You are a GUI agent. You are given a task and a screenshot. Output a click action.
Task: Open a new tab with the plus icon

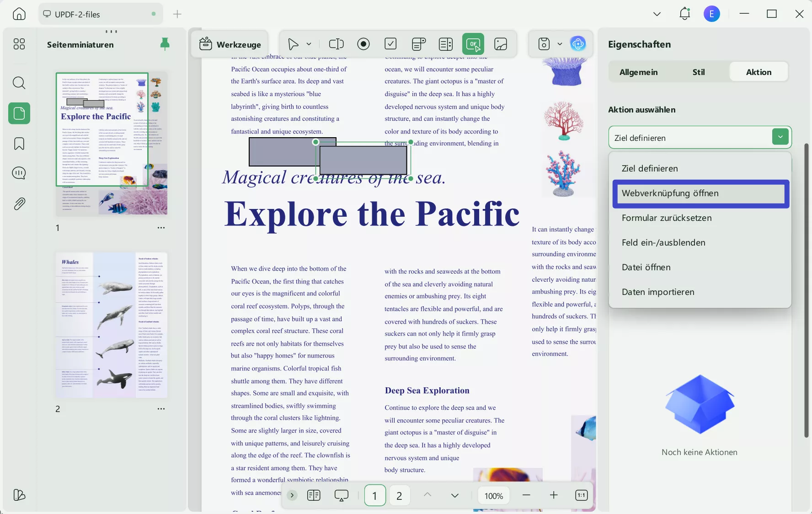tap(177, 14)
